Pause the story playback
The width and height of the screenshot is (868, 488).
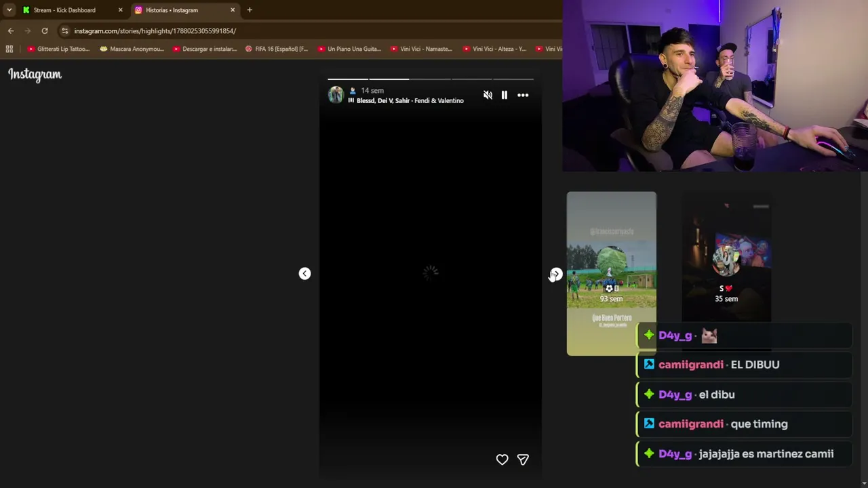point(505,95)
